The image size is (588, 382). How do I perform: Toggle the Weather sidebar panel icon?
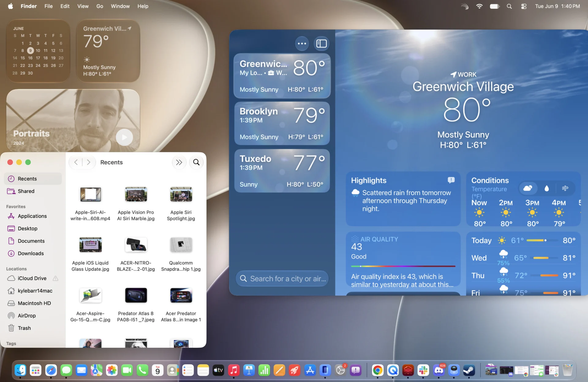click(321, 43)
